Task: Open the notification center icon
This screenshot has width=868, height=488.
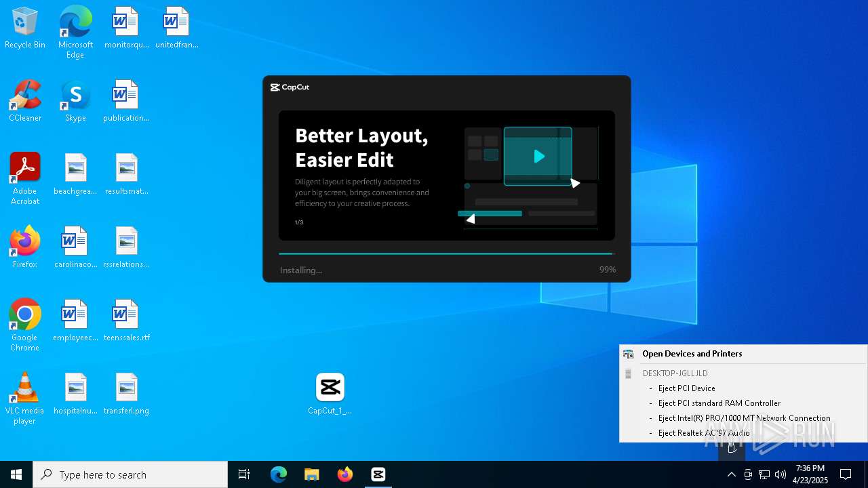Action: tap(846, 474)
